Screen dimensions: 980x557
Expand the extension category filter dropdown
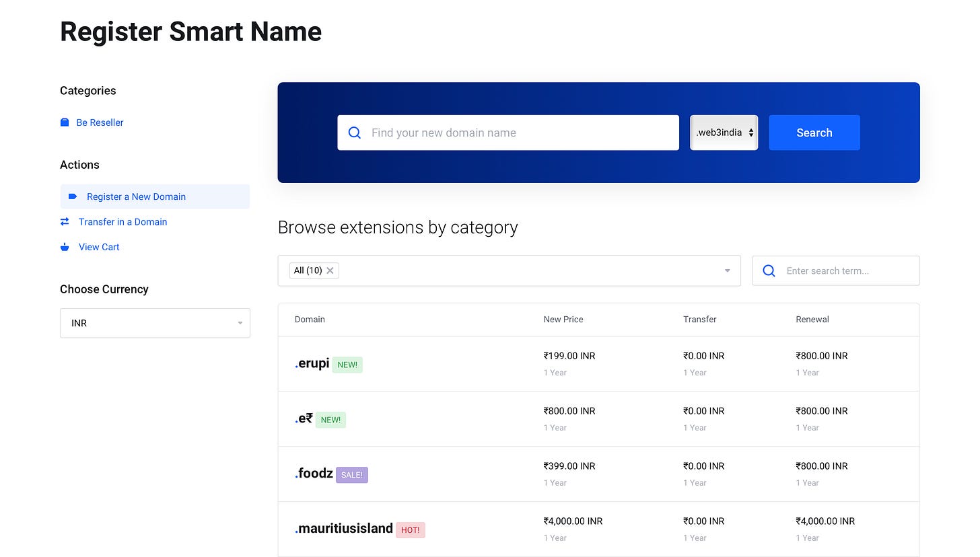click(727, 270)
